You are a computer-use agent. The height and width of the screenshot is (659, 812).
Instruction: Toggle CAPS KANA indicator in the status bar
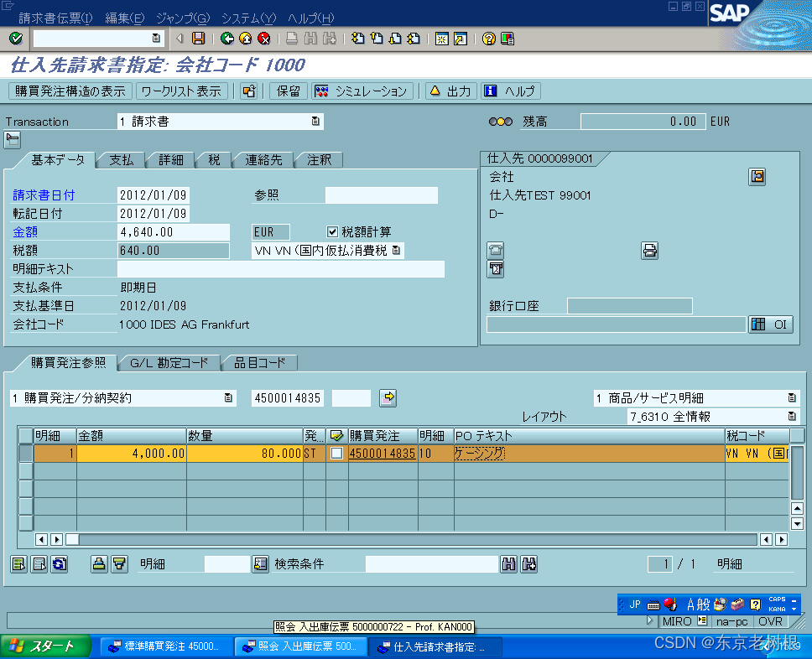coord(776,602)
